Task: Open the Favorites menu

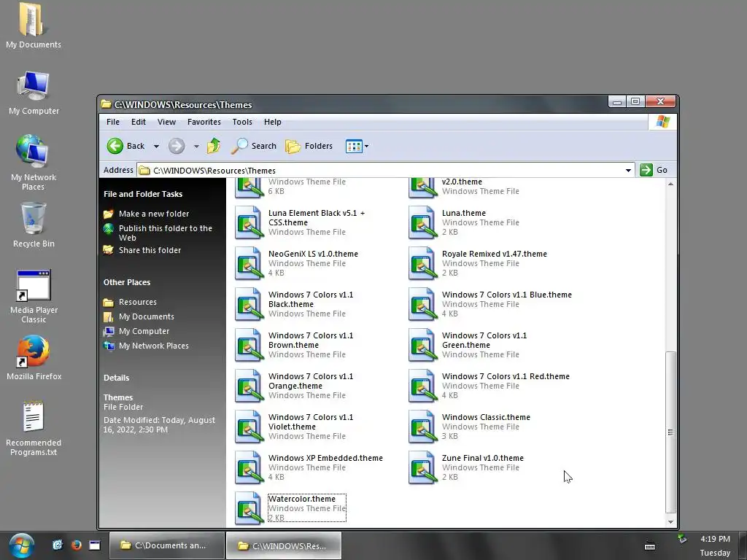Action: pos(204,122)
